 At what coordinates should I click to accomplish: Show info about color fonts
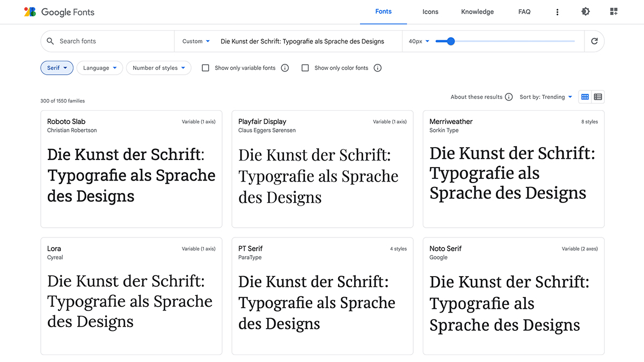pos(378,68)
